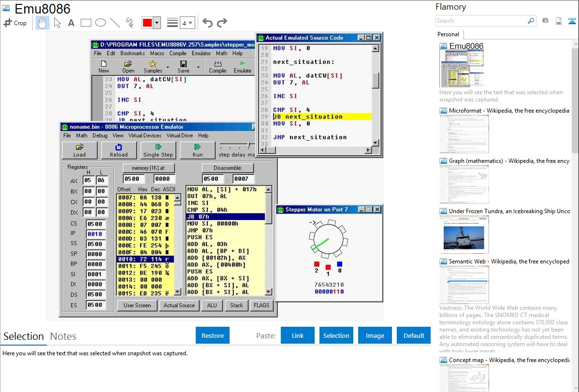Click the IP register field showing 0010

(x=95, y=234)
